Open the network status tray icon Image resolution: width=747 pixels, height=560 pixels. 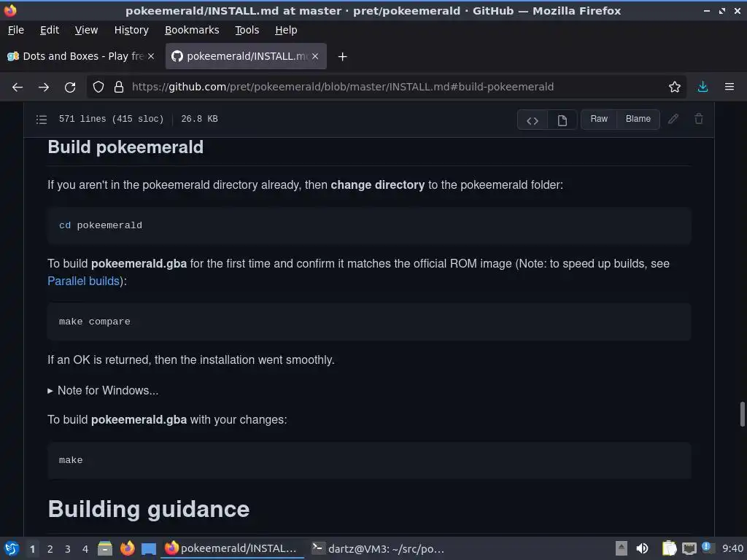689,549
